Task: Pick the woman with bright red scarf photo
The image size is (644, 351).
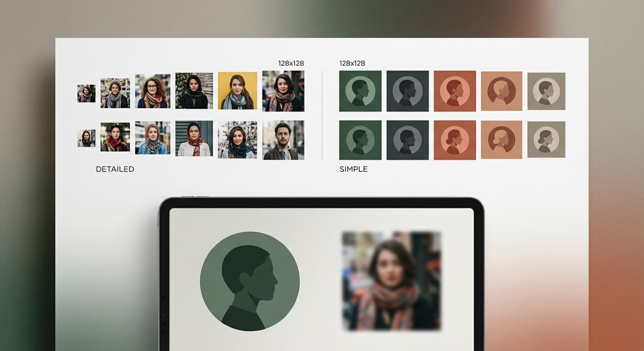Action: 115,137
